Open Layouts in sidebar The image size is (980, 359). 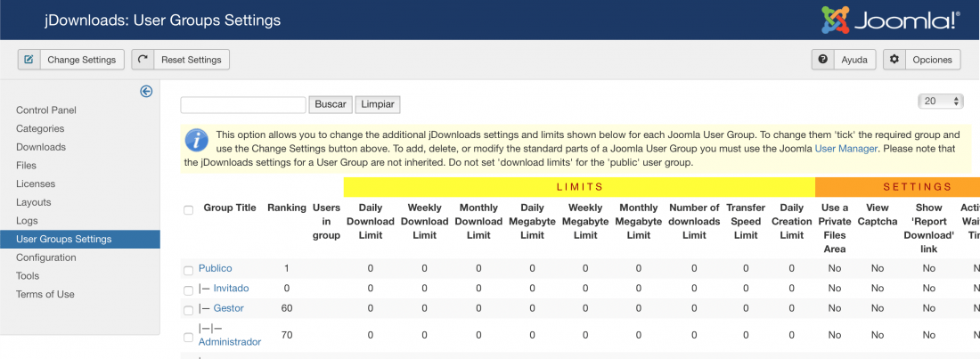coord(34,202)
